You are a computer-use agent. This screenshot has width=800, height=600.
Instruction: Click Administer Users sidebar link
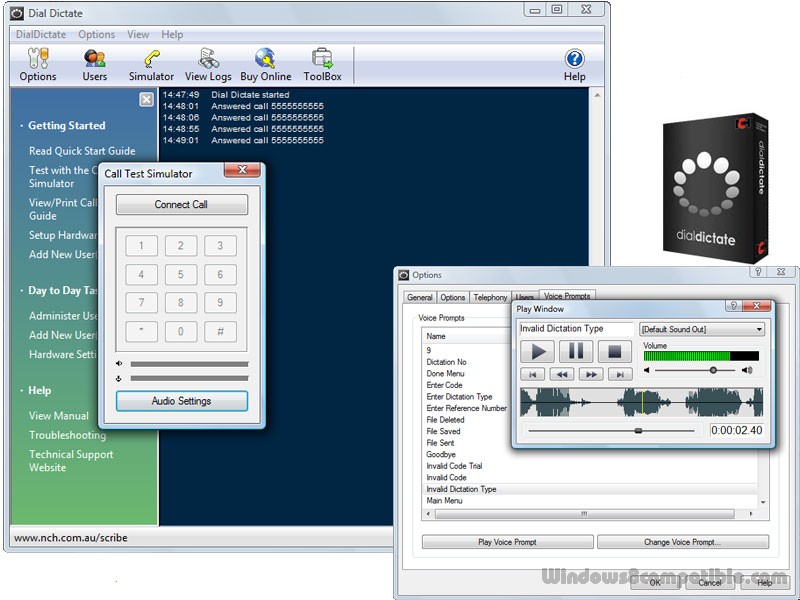(x=63, y=316)
